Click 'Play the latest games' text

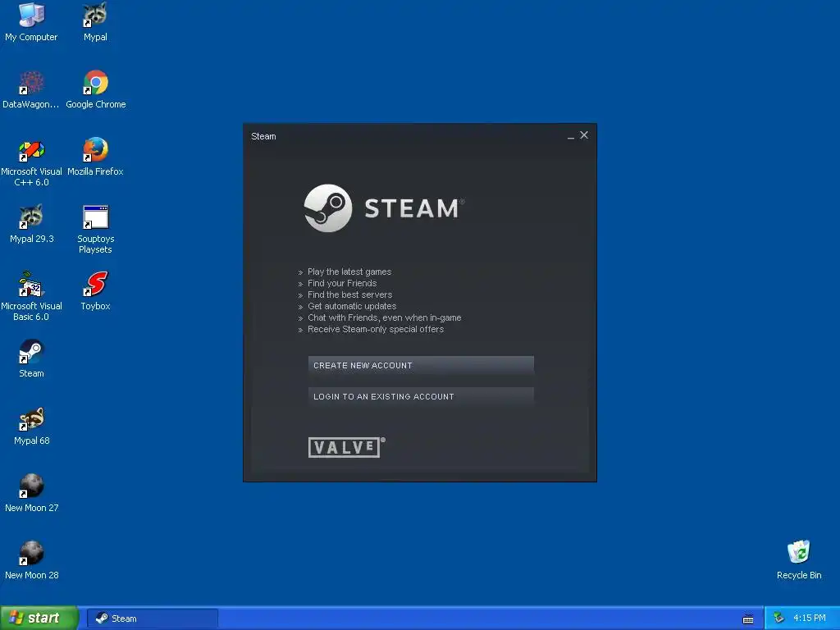(349, 272)
